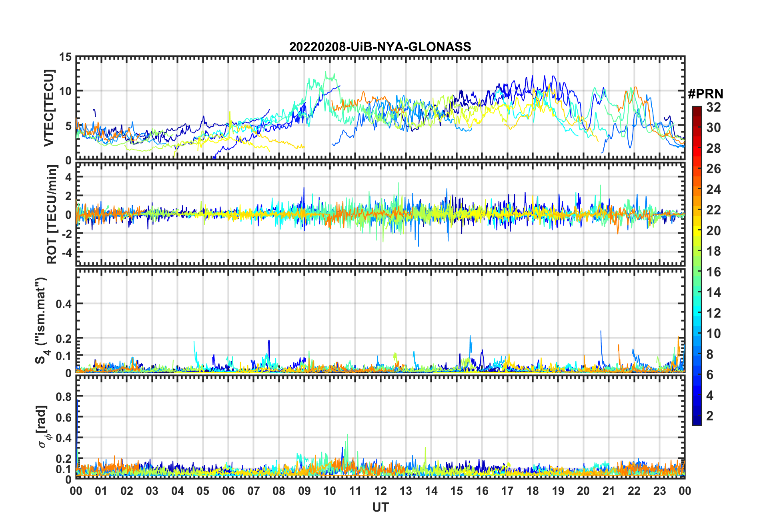Click colorbar tick label 16
This screenshot has width=761, height=532.
(x=713, y=272)
